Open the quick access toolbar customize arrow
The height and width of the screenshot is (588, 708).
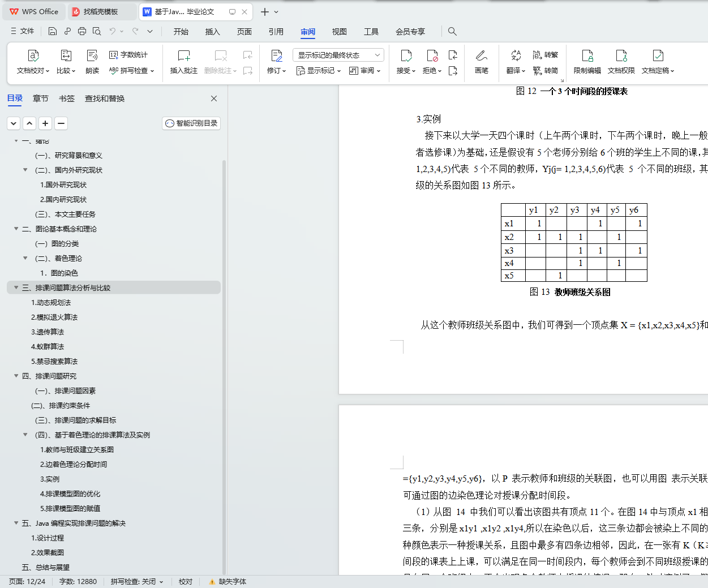(x=150, y=31)
